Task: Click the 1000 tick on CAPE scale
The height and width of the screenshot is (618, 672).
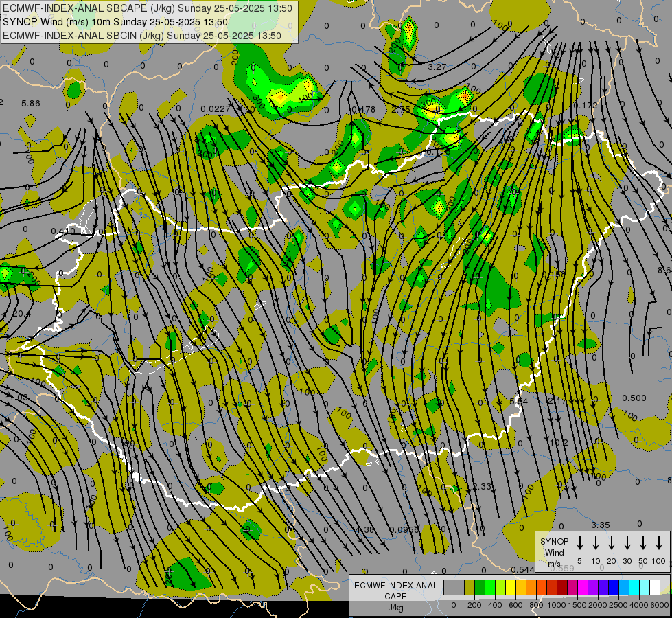Action: 556,605
